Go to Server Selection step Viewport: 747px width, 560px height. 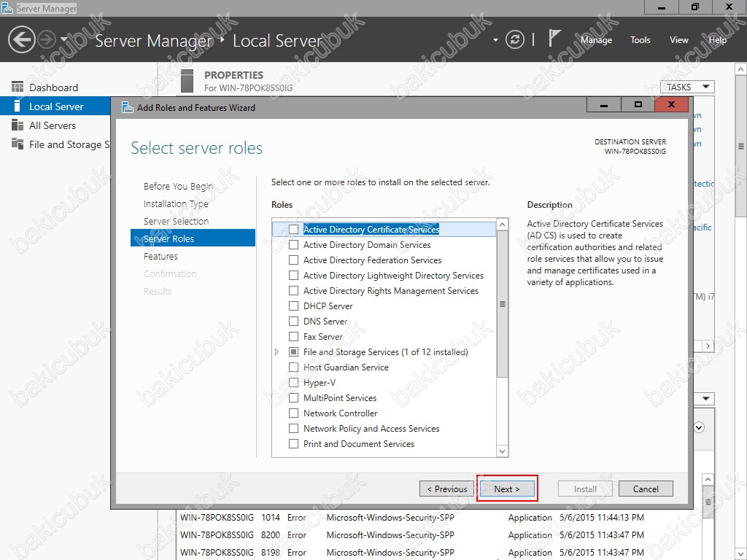176,222
